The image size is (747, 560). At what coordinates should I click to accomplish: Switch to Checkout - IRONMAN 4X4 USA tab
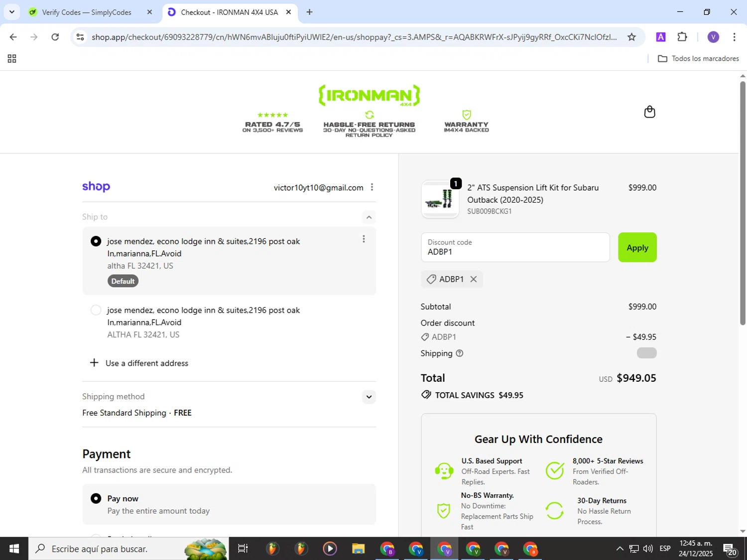[x=230, y=12]
